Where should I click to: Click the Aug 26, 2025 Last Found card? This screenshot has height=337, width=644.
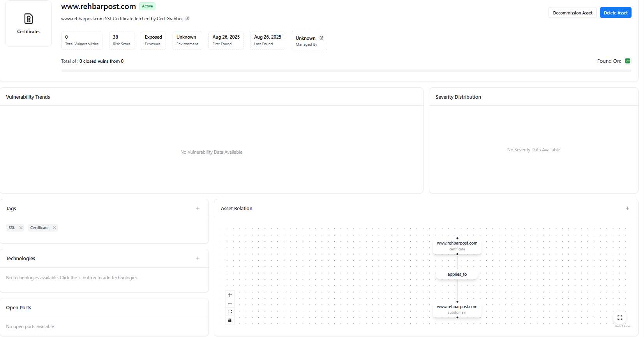coord(268,41)
